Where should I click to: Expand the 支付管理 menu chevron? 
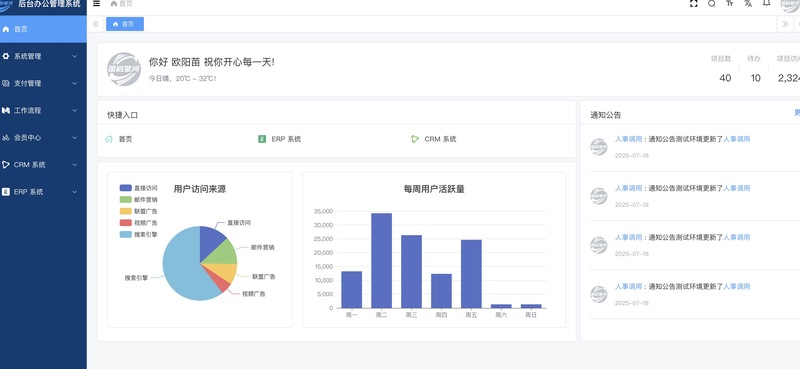pos(74,83)
